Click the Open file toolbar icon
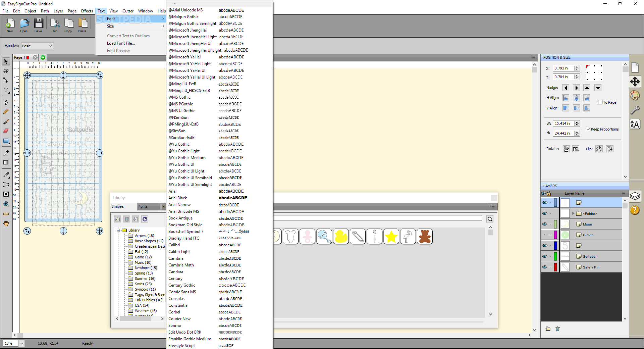This screenshot has height=349, width=644. click(x=24, y=25)
